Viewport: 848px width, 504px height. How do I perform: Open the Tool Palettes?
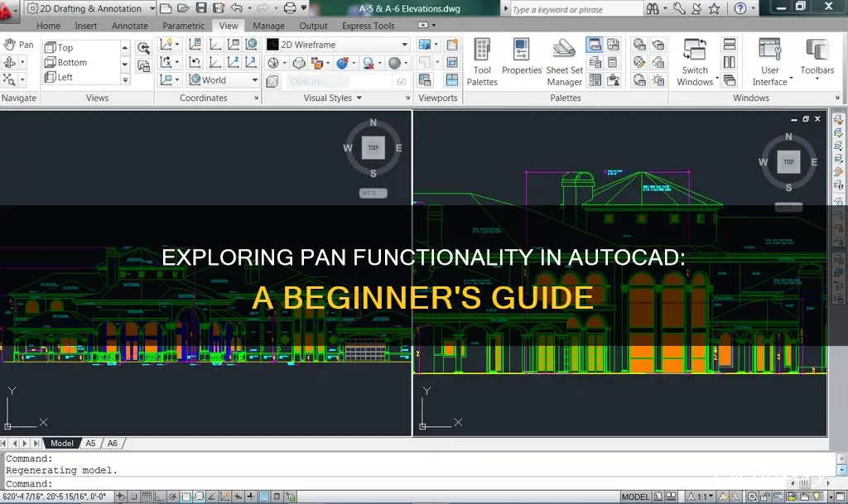[x=482, y=62]
